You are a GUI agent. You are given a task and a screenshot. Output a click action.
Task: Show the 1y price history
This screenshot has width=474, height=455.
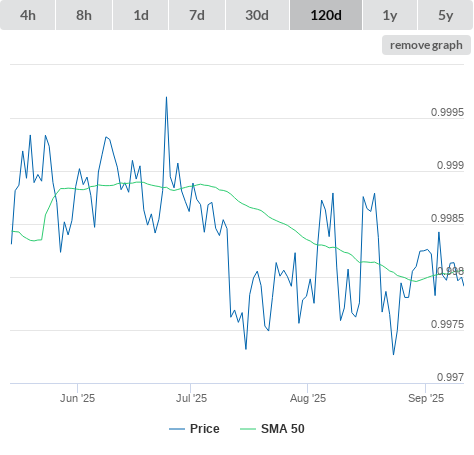click(390, 15)
